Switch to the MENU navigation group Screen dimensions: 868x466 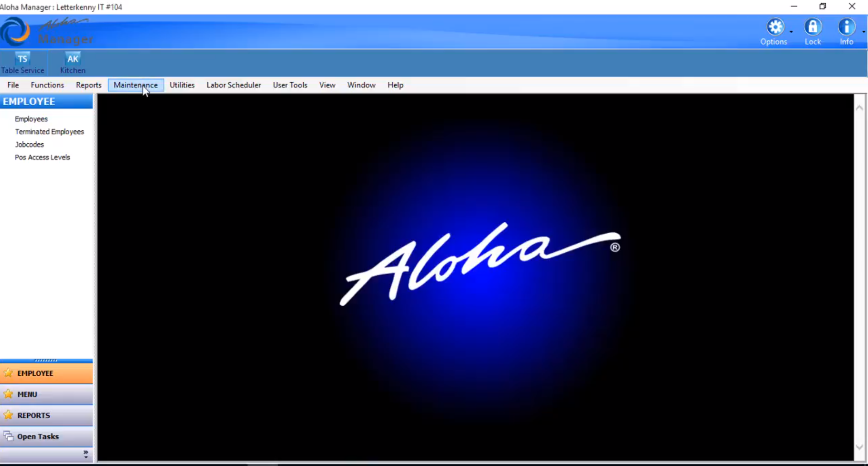[x=46, y=394]
